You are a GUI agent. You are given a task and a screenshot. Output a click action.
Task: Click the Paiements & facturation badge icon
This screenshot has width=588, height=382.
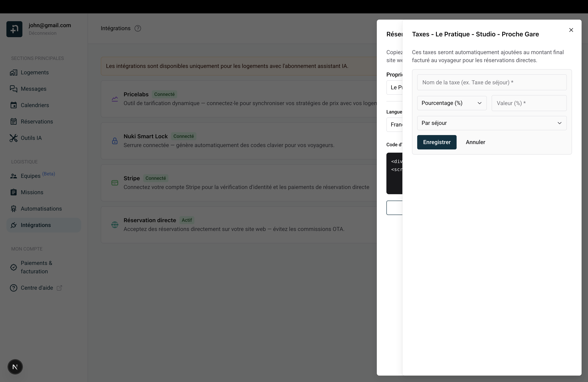tap(14, 267)
